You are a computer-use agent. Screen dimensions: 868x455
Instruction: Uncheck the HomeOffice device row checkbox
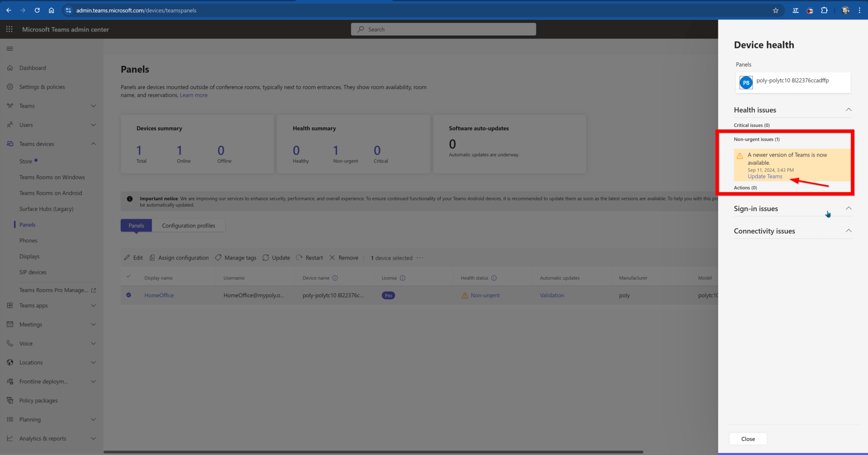(128, 295)
